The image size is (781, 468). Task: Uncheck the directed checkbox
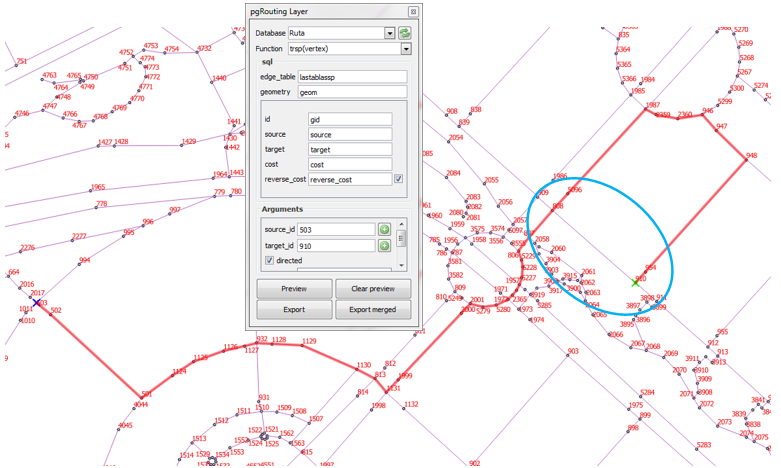coord(269,260)
